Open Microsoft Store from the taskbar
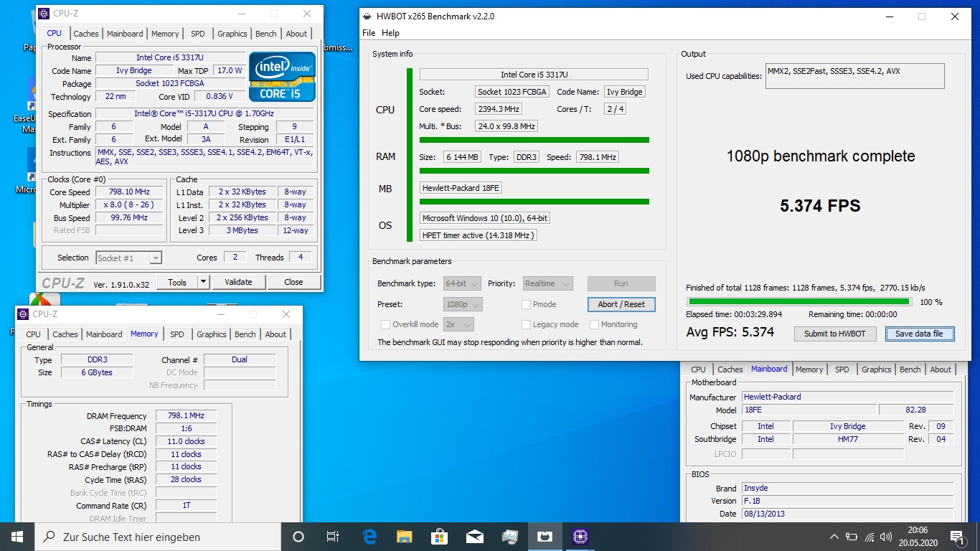The image size is (980, 551). [x=440, y=536]
